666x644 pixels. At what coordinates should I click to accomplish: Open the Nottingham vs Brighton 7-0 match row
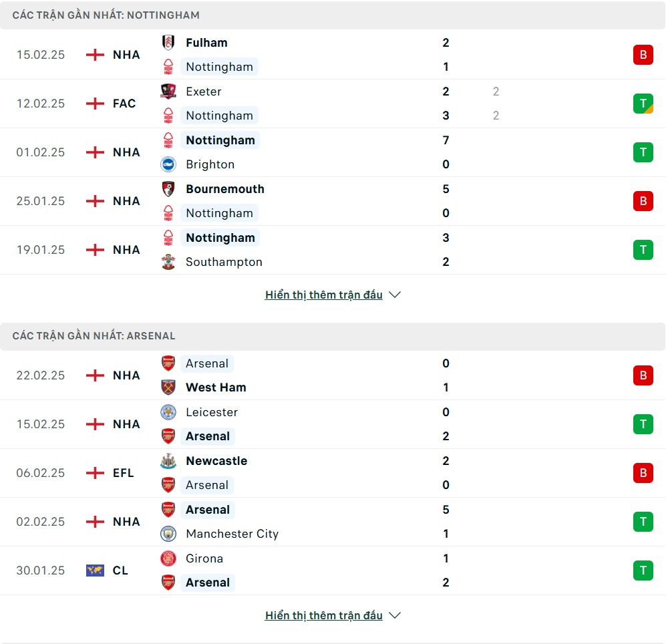pyautogui.click(x=334, y=152)
